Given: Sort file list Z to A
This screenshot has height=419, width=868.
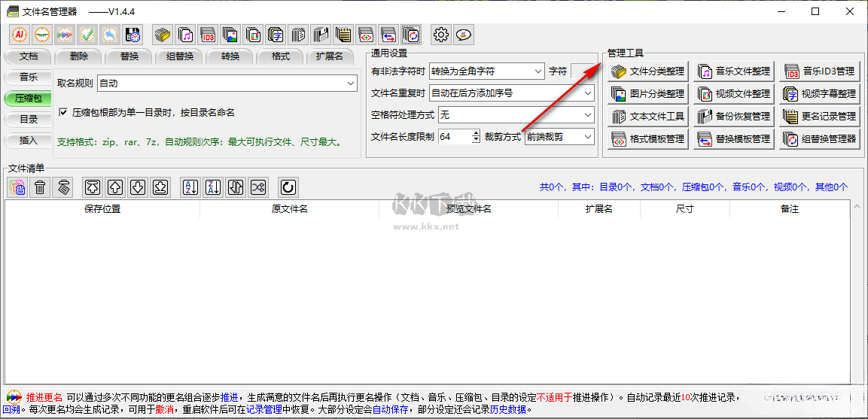Looking at the screenshot, I should (213, 187).
